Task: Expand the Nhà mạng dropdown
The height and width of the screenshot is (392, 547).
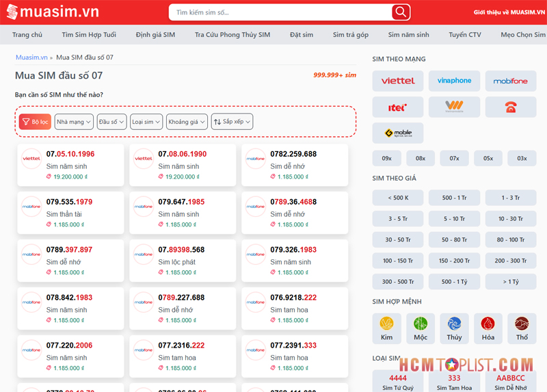Action: pyautogui.click(x=74, y=122)
